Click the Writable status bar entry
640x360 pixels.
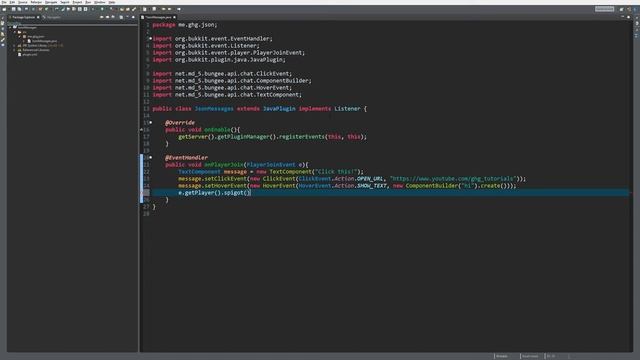point(502,356)
